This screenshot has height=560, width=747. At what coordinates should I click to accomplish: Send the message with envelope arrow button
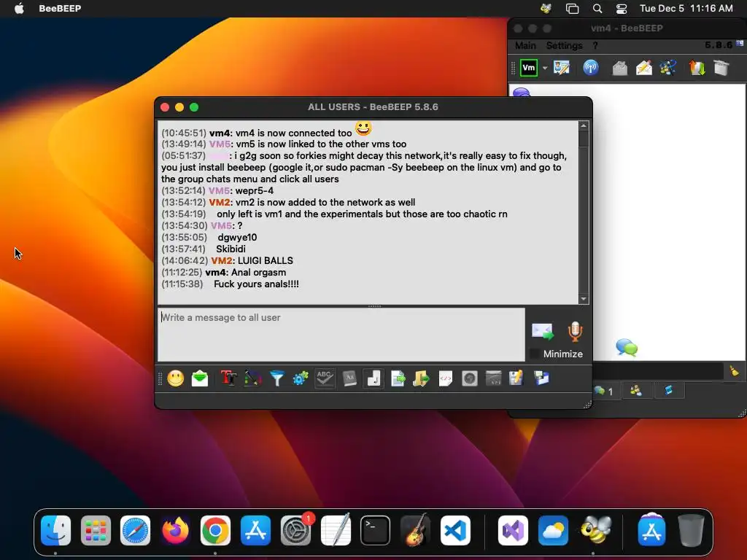click(x=543, y=331)
